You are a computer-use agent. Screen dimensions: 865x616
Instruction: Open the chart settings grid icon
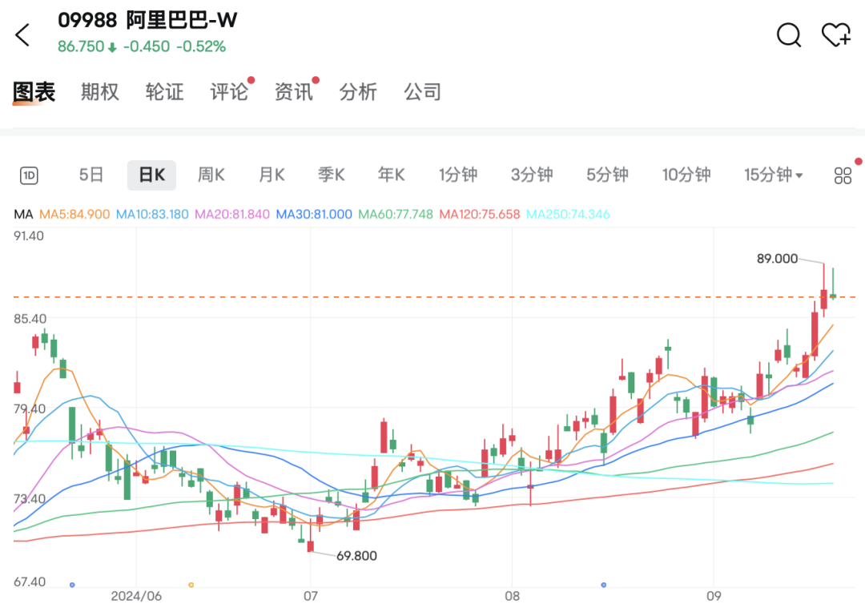click(x=843, y=175)
